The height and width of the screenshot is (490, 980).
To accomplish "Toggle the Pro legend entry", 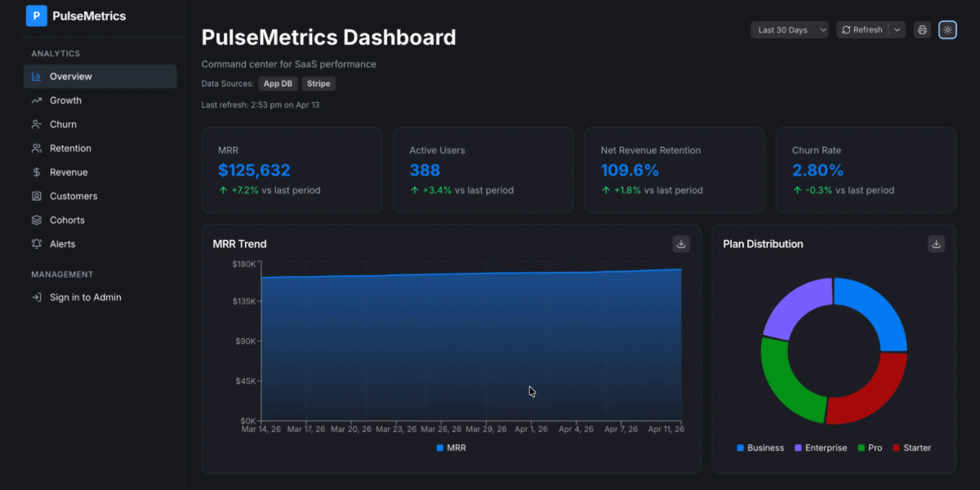I will click(x=870, y=448).
